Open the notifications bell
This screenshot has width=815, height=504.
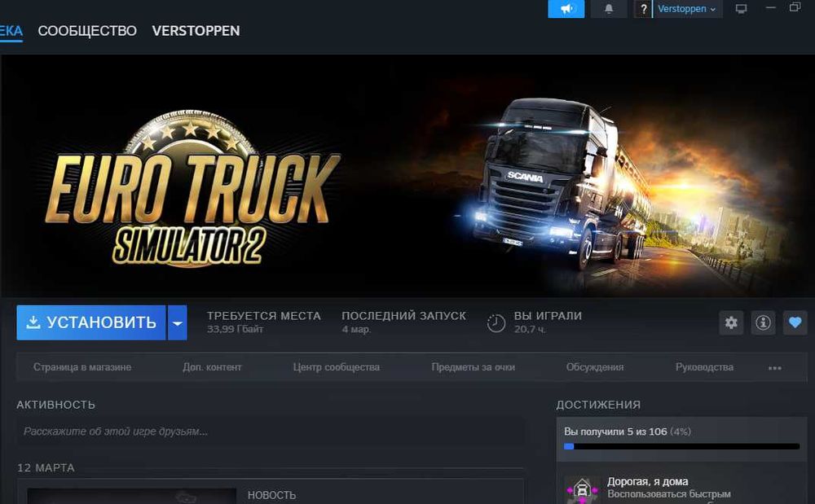[x=609, y=9]
